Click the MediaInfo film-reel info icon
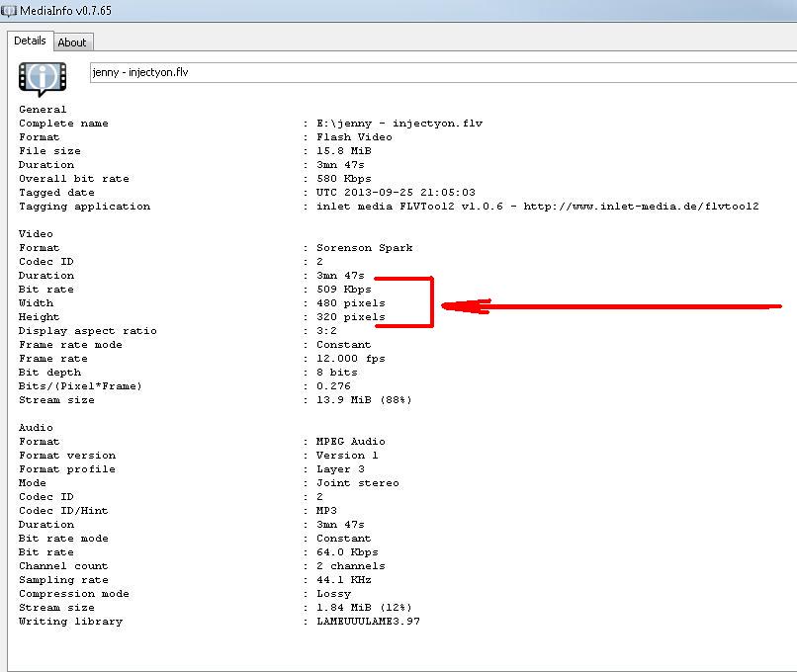Viewport: 797px width, 672px height. pos(43,77)
